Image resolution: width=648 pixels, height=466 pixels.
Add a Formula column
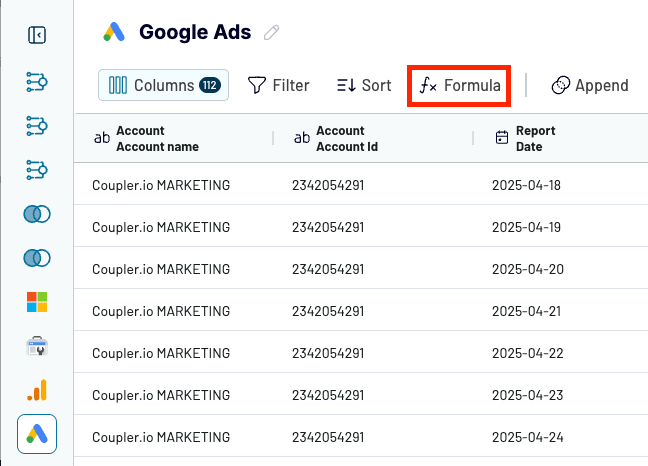(460, 86)
